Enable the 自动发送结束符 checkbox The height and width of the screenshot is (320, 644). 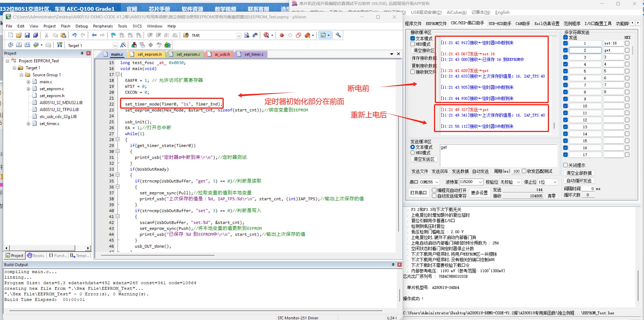(434, 196)
